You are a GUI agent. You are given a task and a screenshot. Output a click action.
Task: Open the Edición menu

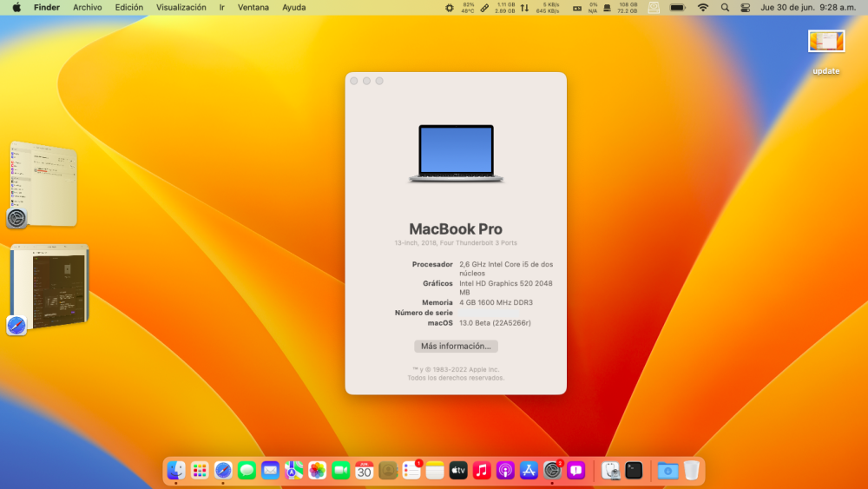tap(129, 8)
